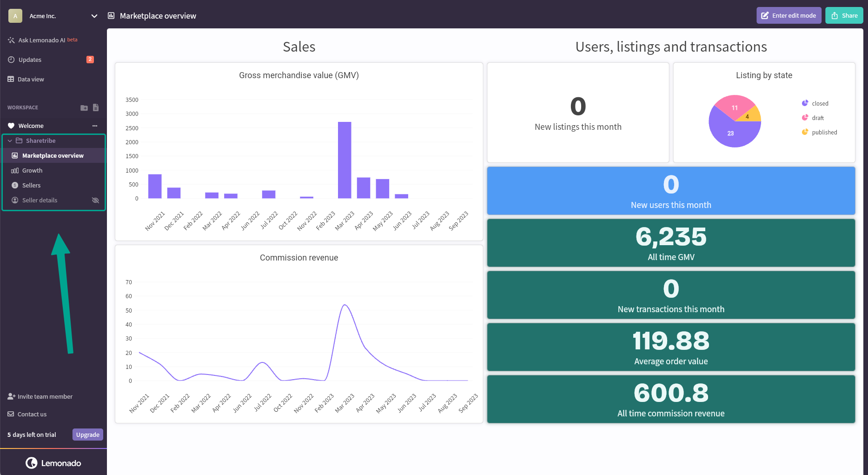This screenshot has height=475, width=868.
Task: Add a new folder in workspace
Action: coord(84,107)
